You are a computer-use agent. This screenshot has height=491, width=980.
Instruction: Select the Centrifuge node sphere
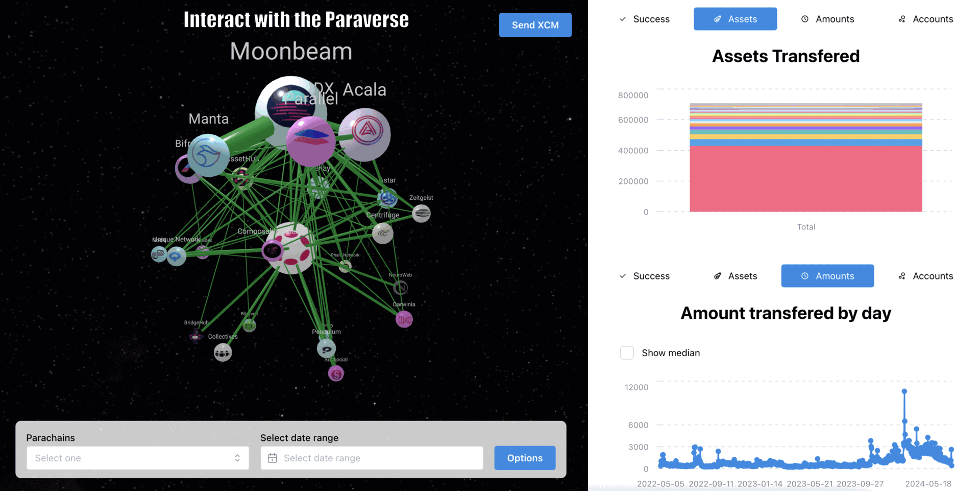click(x=382, y=233)
